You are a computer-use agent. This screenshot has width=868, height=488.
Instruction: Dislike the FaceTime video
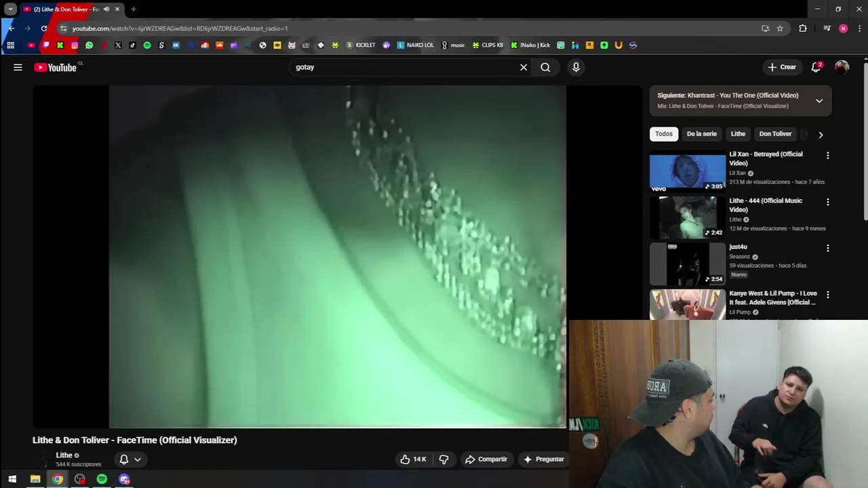click(x=443, y=459)
